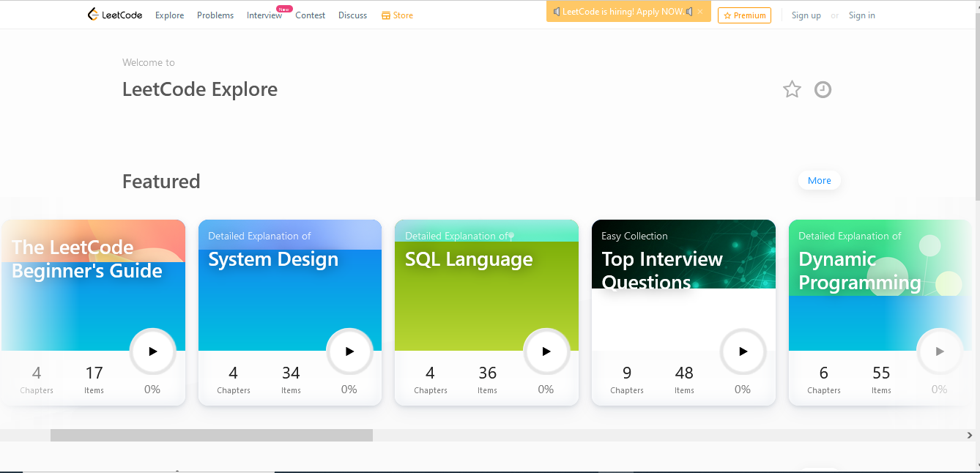Open the Problems menu item
The image size is (980, 473).
pos(215,15)
